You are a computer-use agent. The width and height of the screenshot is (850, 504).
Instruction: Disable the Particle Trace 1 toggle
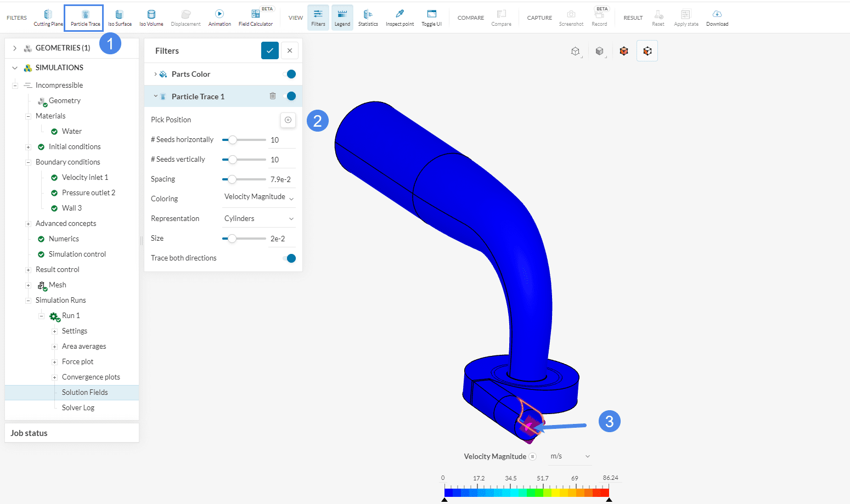[290, 96]
